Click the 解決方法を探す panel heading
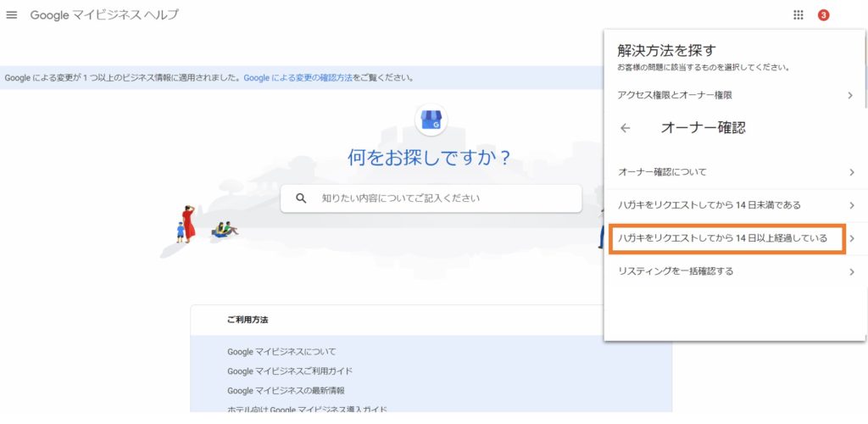This screenshot has height=424, width=868. [x=666, y=50]
